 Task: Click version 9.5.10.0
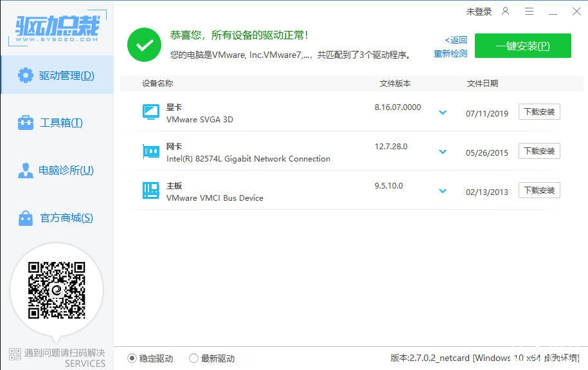pyautogui.click(x=389, y=185)
